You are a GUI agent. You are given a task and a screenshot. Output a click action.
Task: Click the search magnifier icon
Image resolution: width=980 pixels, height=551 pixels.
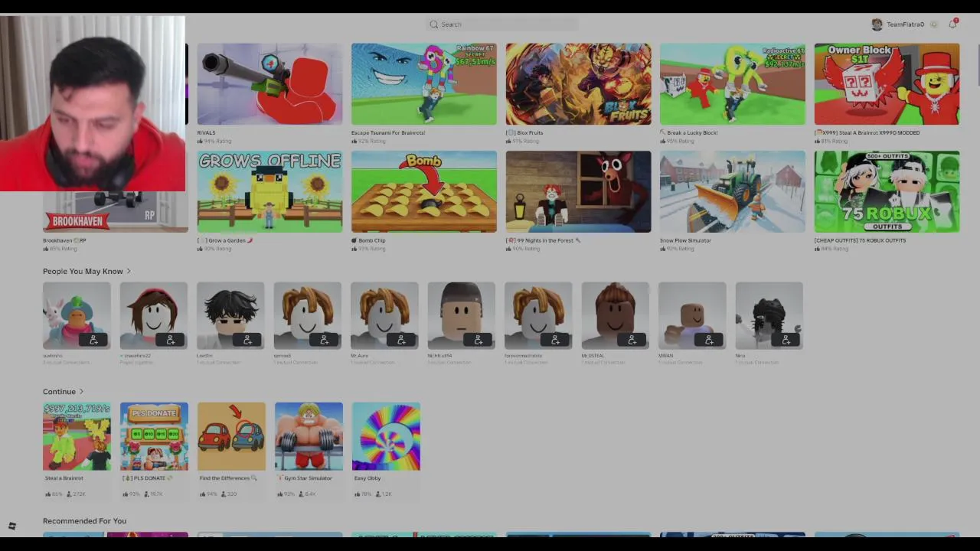(433, 24)
